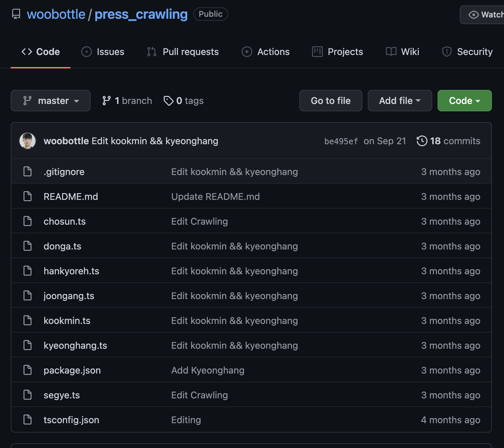Image resolution: width=504 pixels, height=448 pixels.
Task: Click file icon next to kookmin.ts
Action: click(28, 320)
